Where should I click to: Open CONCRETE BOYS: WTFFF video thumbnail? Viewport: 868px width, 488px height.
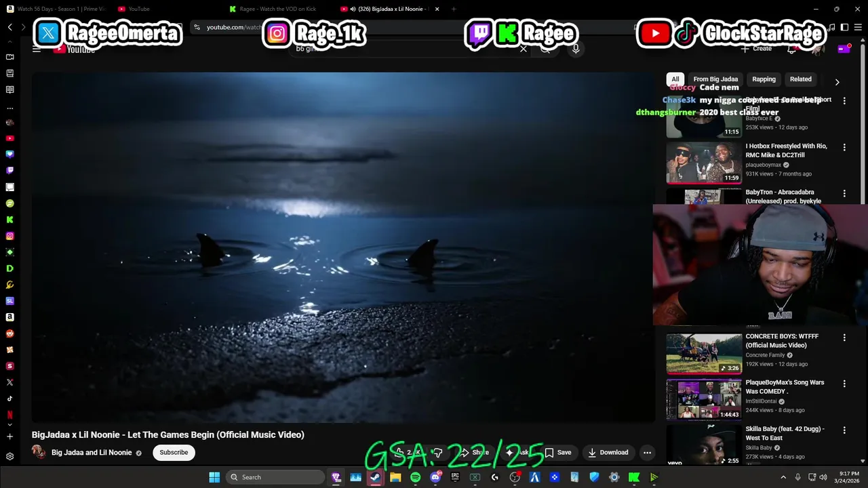tap(704, 353)
